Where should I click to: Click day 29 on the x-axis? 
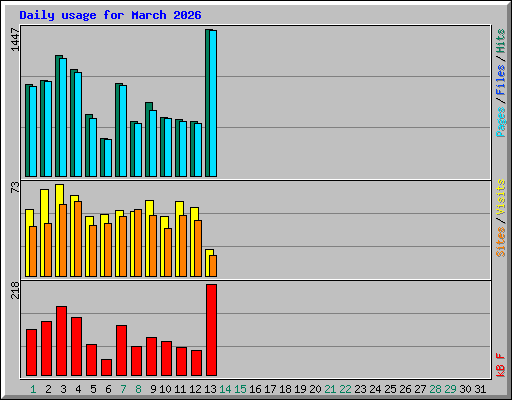pos(450,389)
